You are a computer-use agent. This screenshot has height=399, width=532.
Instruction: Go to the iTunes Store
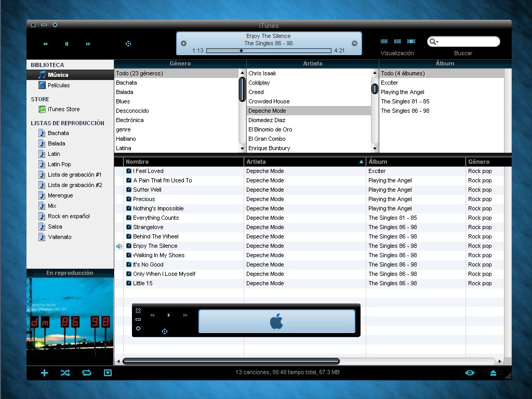70,109
